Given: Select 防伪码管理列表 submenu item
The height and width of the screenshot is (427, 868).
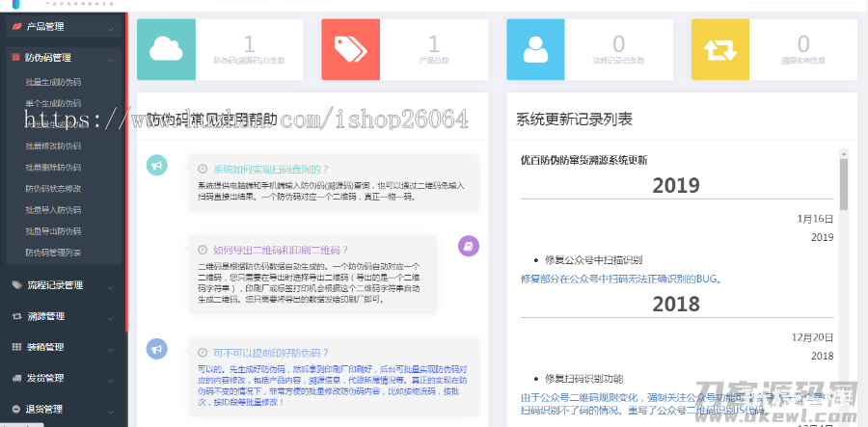Looking at the screenshot, I should (x=53, y=253).
